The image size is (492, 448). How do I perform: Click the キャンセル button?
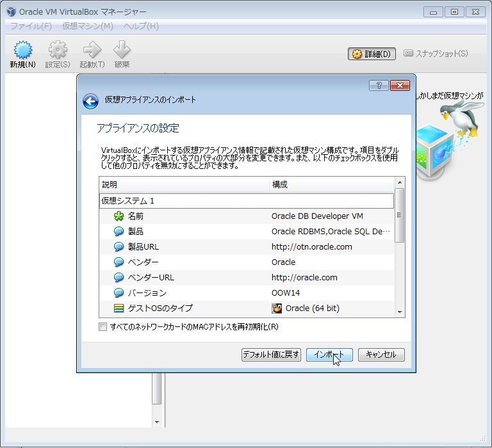(x=381, y=355)
